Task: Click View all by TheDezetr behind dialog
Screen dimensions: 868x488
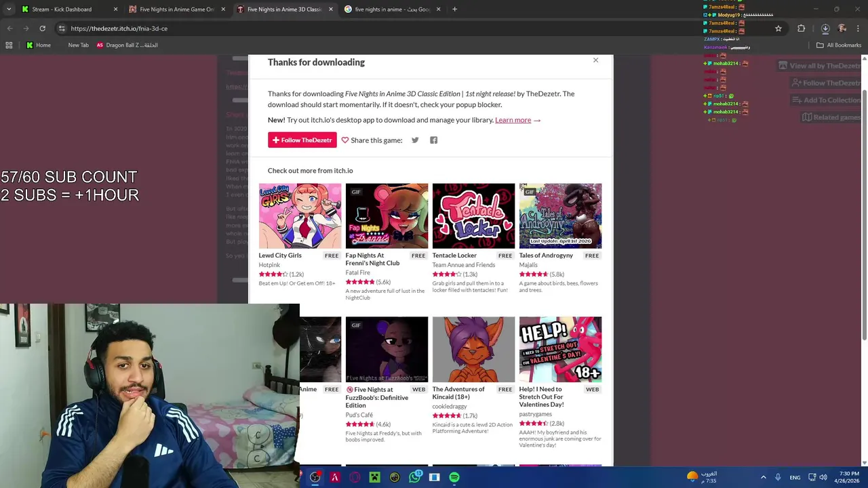Action: [819, 66]
